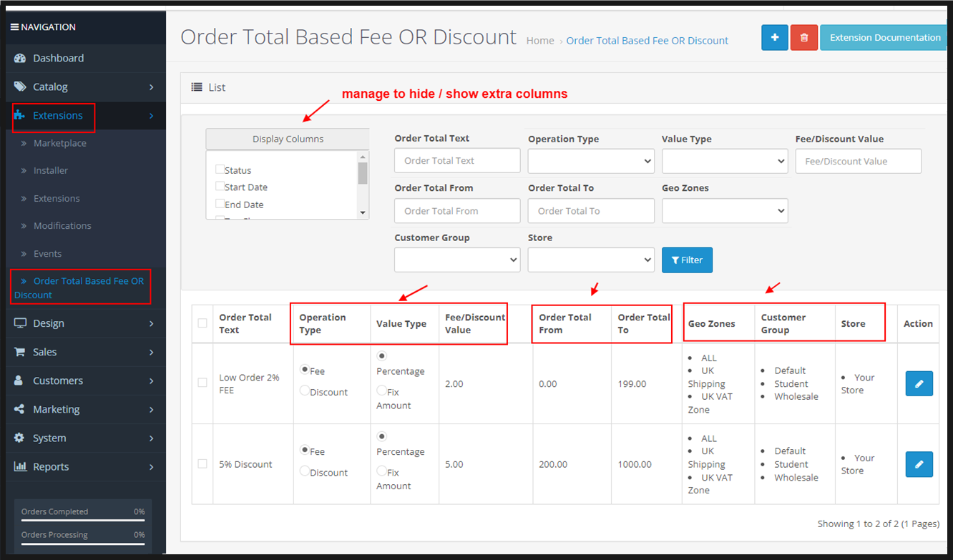953x560 pixels.
Task: Click pencil edit icon for Low Order 2% FEE
Action: click(919, 383)
